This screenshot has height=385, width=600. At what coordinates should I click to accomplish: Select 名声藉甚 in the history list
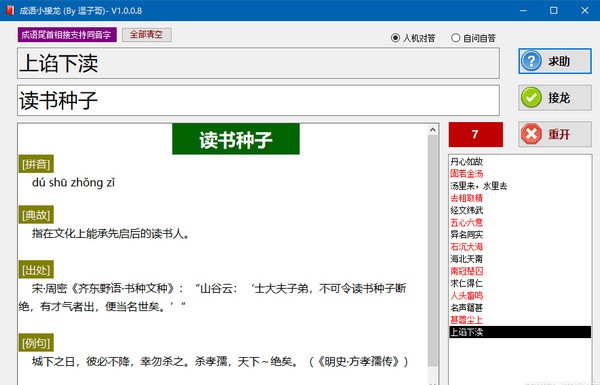pyautogui.click(x=466, y=308)
